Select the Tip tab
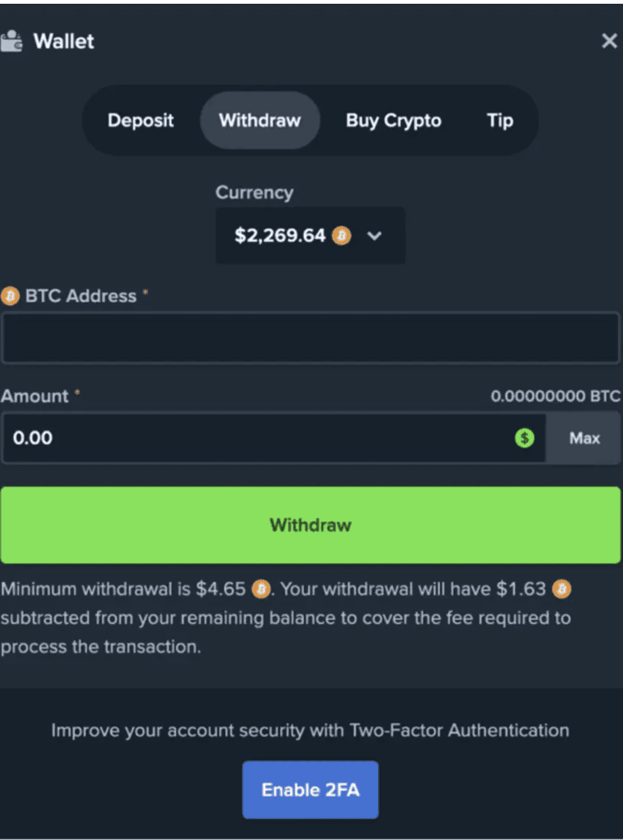This screenshot has width=623, height=840. coord(499,120)
